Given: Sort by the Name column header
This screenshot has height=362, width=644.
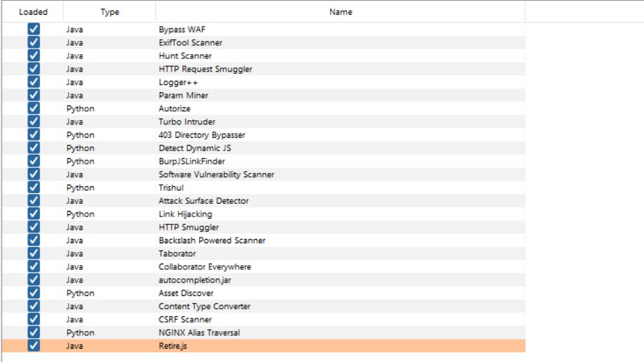Looking at the screenshot, I should tap(341, 12).
